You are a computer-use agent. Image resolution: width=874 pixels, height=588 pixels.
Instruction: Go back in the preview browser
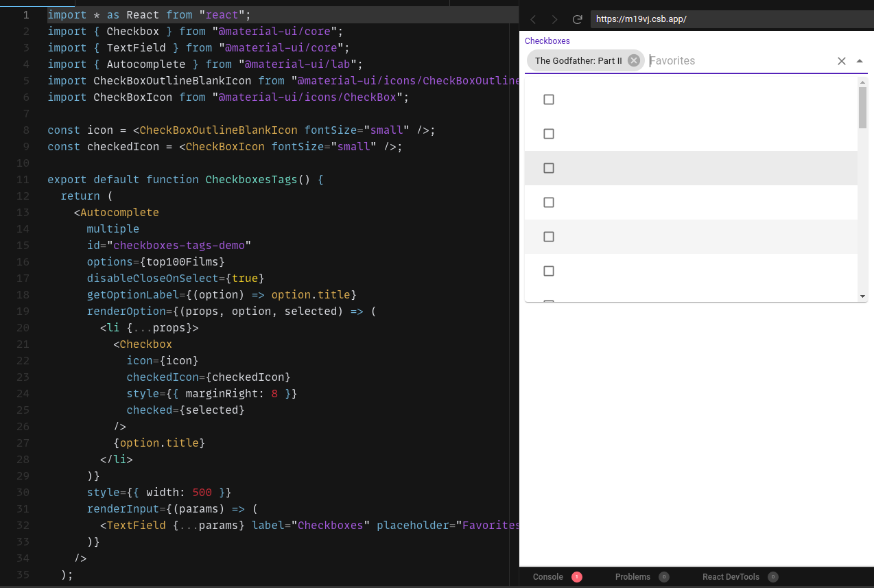(533, 19)
